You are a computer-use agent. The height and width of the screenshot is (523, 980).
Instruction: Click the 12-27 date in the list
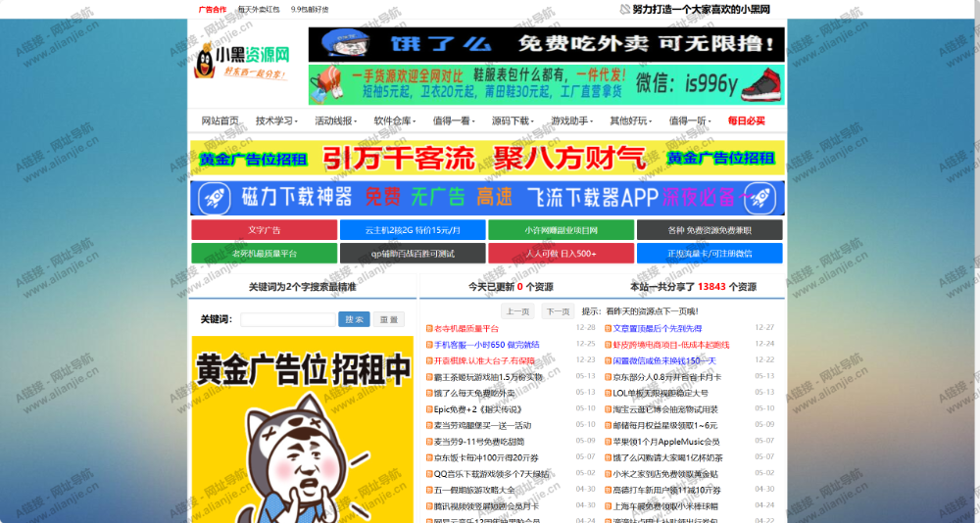(764, 327)
